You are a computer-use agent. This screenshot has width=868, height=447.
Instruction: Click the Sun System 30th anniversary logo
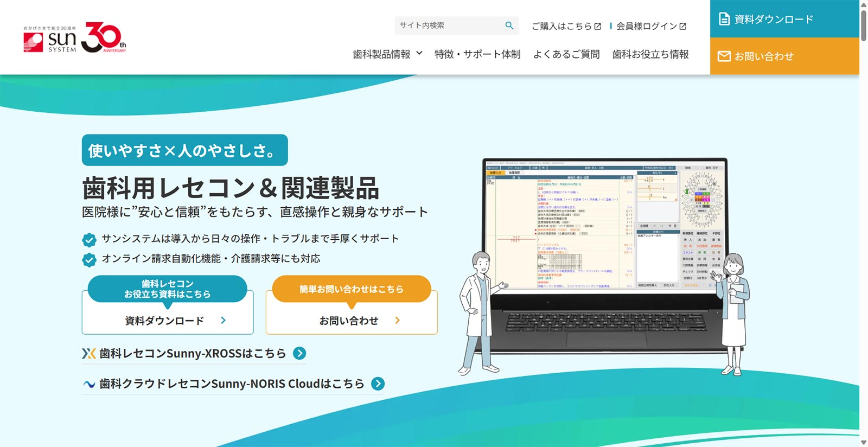pos(75,37)
